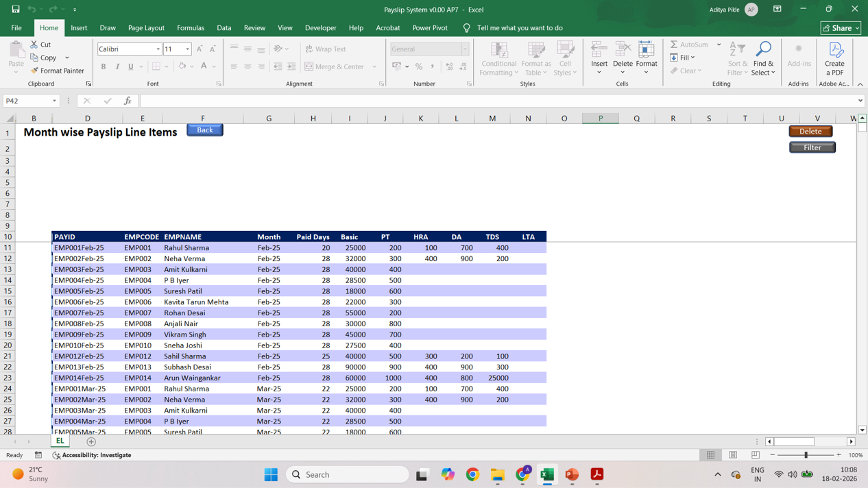Open the Formulas ribbon tab
The width and height of the screenshot is (868, 488).
(x=190, y=28)
